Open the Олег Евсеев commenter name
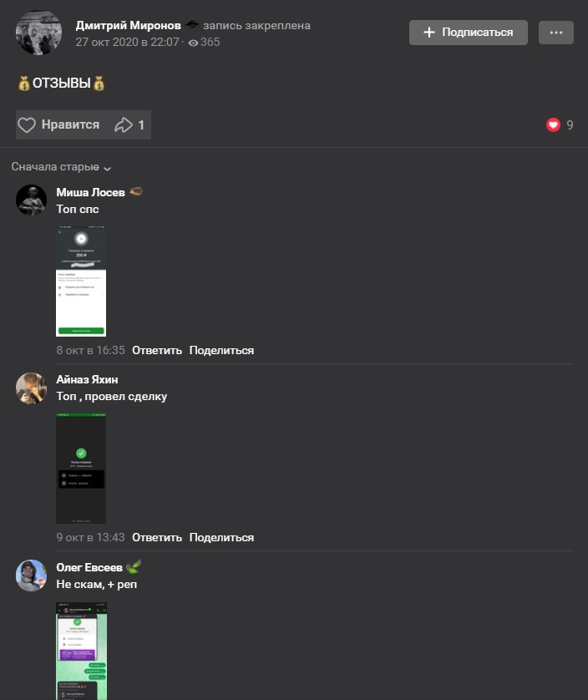 [x=89, y=567]
